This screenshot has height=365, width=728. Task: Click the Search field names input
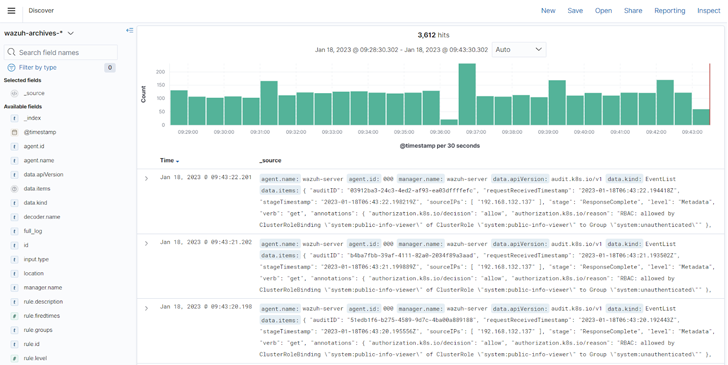(61, 52)
